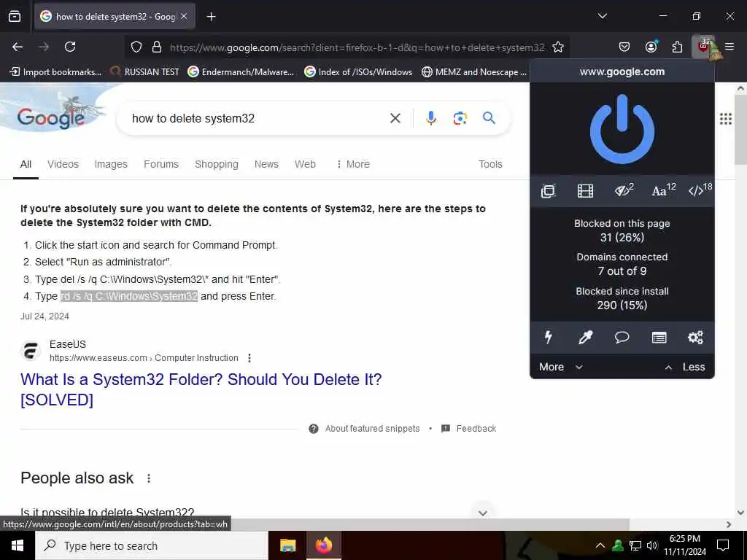Image resolution: width=747 pixels, height=560 pixels.
Task: Open Firefox account icon
Action: [x=651, y=47]
